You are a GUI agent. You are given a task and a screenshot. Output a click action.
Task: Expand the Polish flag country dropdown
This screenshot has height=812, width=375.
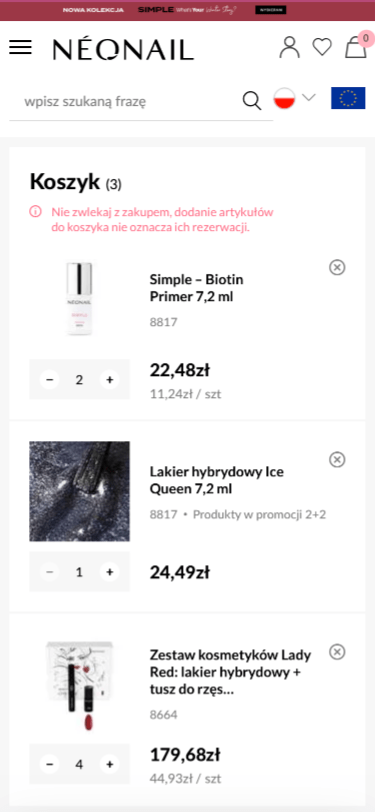[x=295, y=98]
